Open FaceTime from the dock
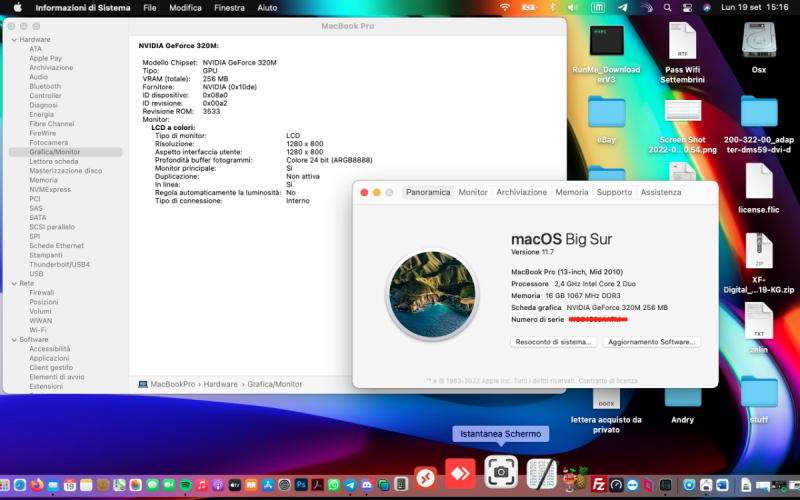This screenshot has height=500, width=800. [x=169, y=485]
